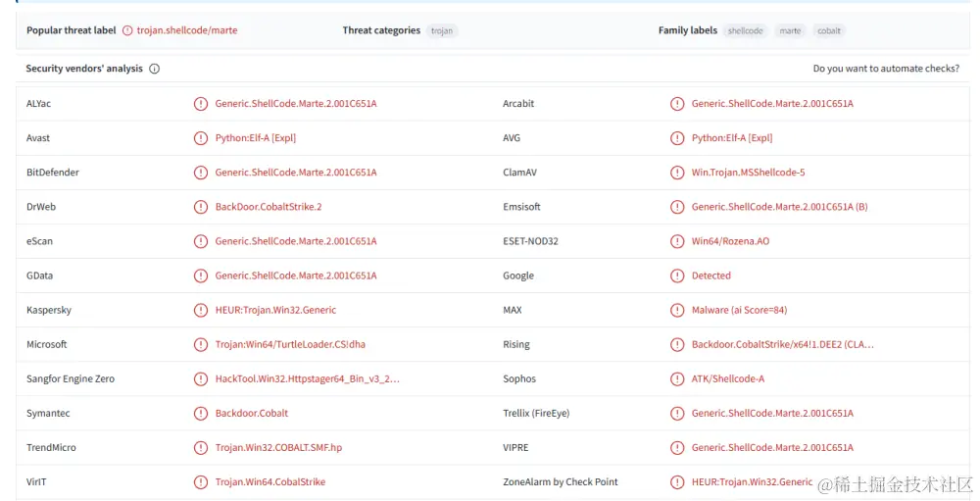Screen dimensions: 980x501
Task: Click the Sangfor Engine Zero vendor name
Action: tap(71, 379)
